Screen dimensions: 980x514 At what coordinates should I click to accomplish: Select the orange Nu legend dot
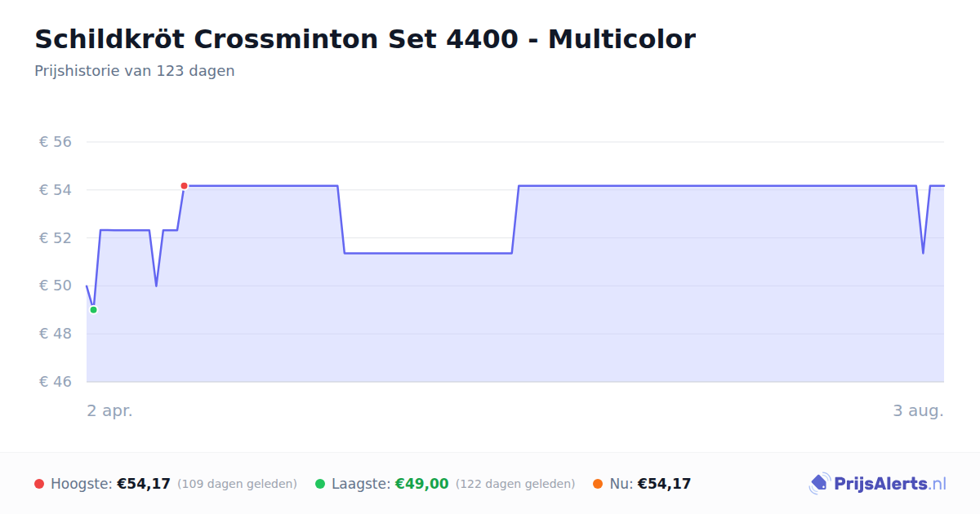tap(598, 484)
